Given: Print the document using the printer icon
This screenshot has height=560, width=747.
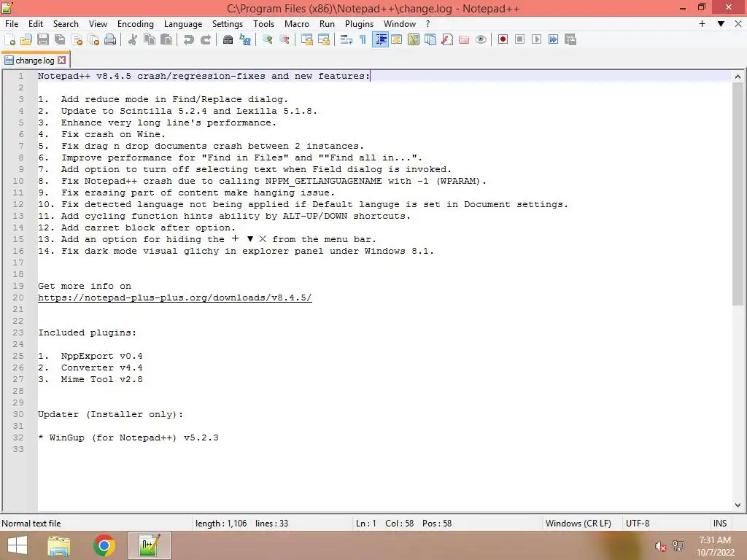Looking at the screenshot, I should pyautogui.click(x=110, y=39).
